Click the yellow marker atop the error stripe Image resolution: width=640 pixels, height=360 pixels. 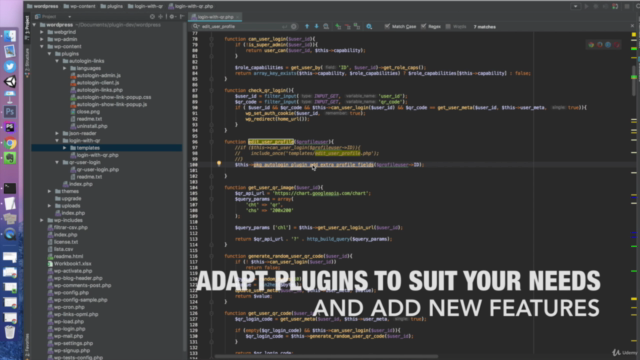pos(634,34)
